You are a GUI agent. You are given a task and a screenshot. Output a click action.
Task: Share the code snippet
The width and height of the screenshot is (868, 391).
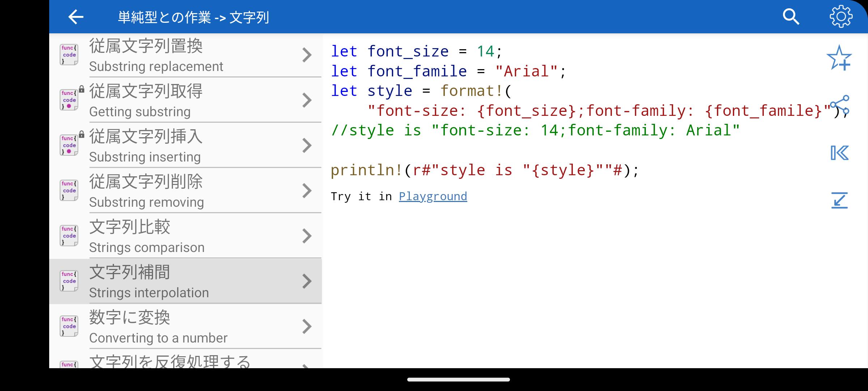click(x=840, y=105)
